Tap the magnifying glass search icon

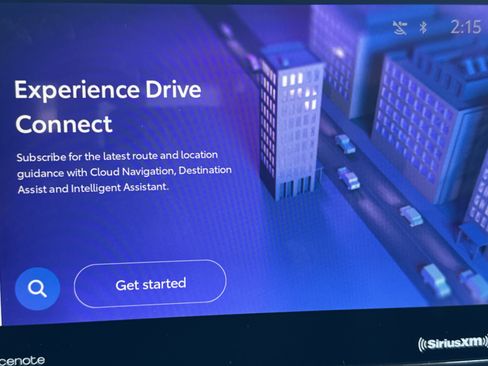click(37, 289)
